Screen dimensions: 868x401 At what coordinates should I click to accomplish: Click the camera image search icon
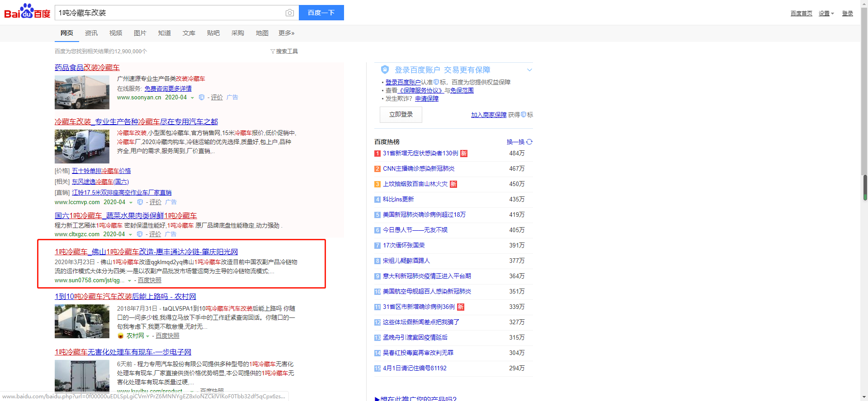click(290, 13)
